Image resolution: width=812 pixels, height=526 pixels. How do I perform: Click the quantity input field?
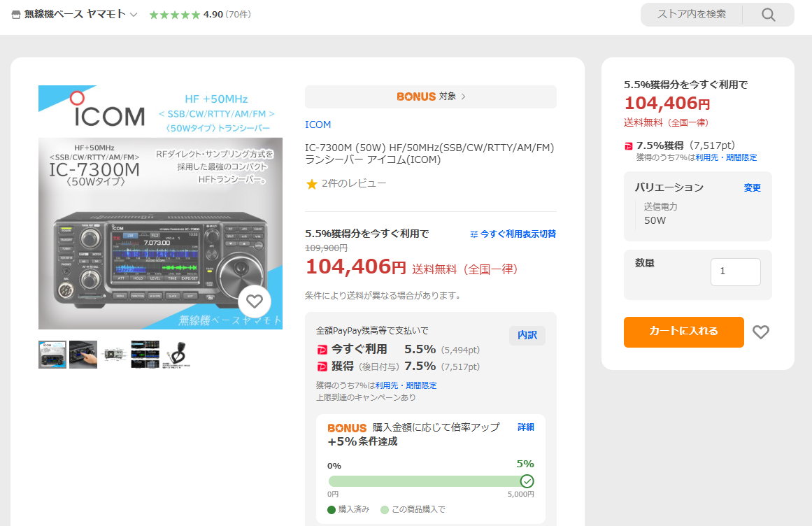735,271
